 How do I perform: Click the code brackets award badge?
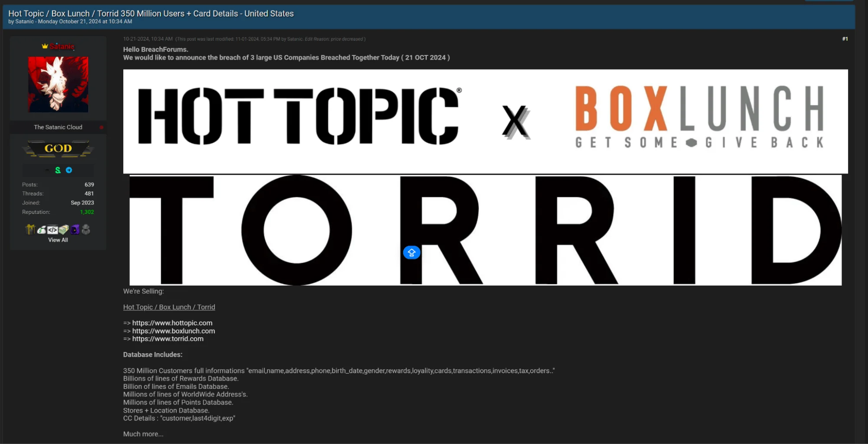click(53, 230)
